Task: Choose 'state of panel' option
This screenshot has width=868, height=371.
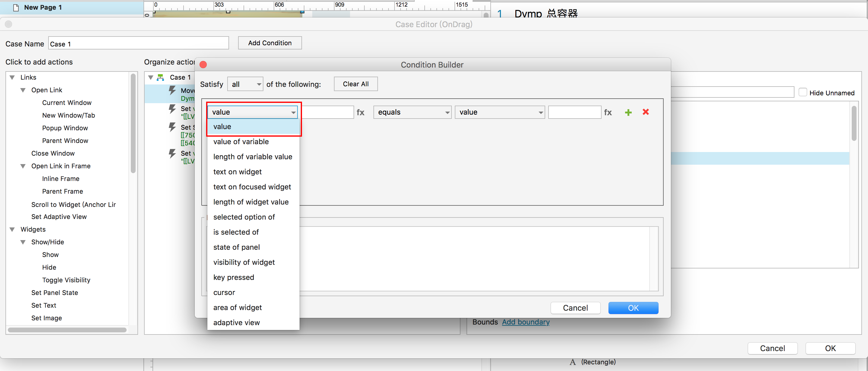Action: [236, 247]
